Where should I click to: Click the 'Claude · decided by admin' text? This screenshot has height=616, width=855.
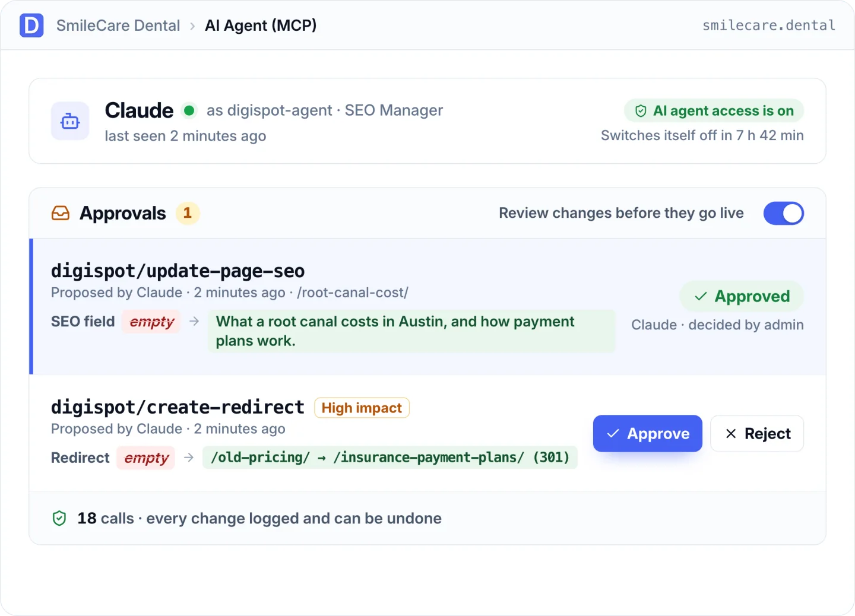click(x=717, y=325)
